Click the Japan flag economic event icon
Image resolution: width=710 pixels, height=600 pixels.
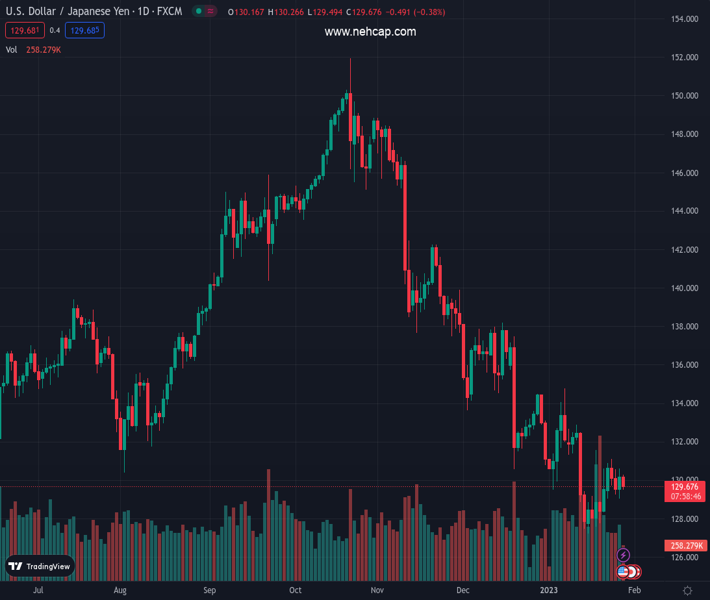633,572
